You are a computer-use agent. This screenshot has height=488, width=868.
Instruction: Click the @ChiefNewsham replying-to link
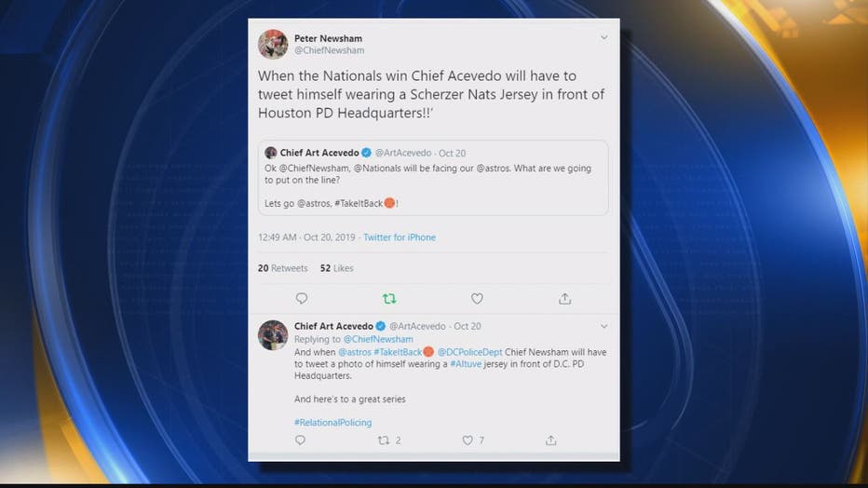pyautogui.click(x=378, y=339)
